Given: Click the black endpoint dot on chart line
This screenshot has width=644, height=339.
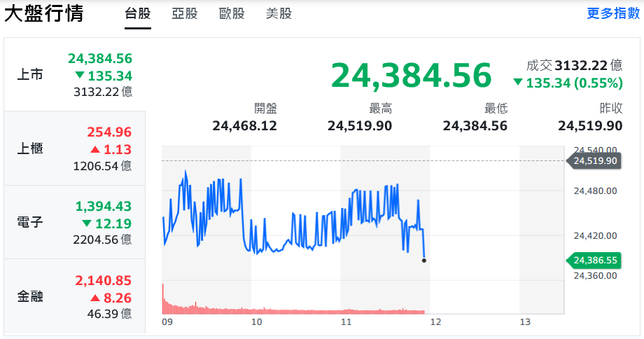Looking at the screenshot, I should coord(424,261).
